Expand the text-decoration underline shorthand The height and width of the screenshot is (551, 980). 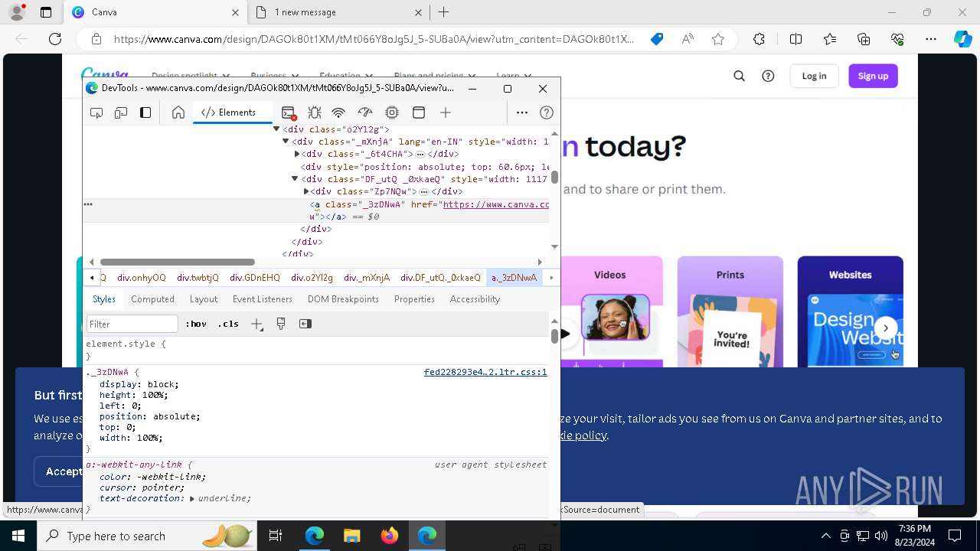point(193,498)
